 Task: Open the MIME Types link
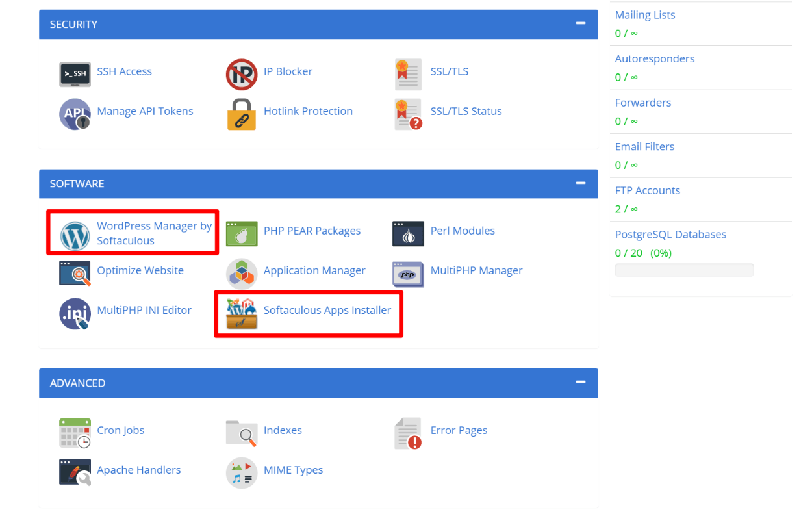tap(293, 470)
